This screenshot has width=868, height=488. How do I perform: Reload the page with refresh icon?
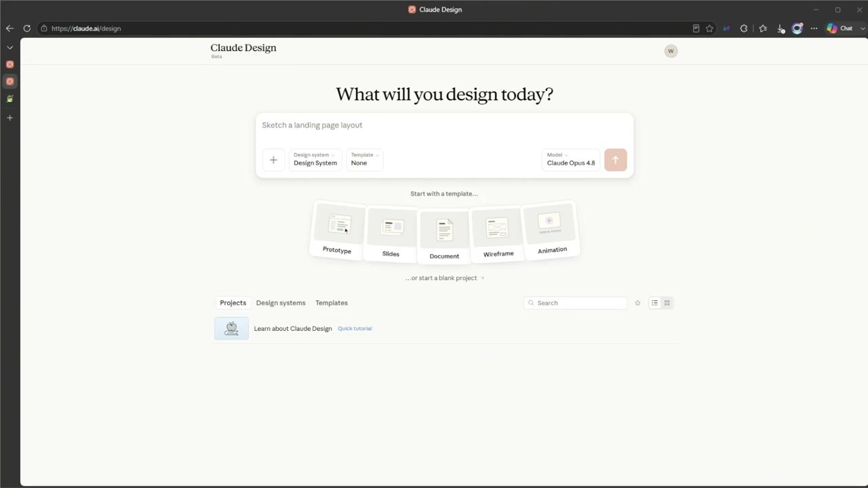pyautogui.click(x=27, y=28)
